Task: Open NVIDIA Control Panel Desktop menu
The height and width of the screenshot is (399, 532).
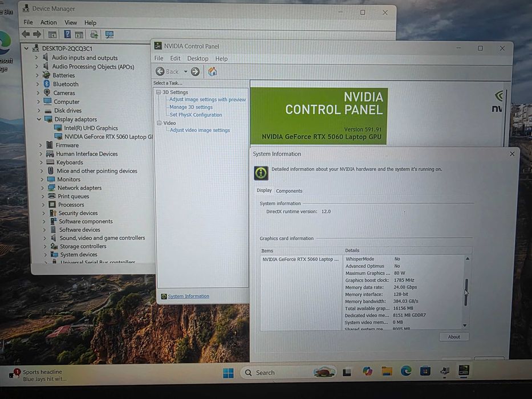Action: pyautogui.click(x=198, y=58)
